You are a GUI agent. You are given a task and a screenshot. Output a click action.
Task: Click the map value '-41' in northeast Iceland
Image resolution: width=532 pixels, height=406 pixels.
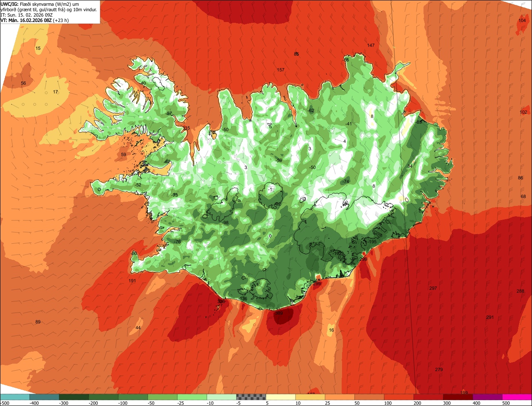click(349, 124)
